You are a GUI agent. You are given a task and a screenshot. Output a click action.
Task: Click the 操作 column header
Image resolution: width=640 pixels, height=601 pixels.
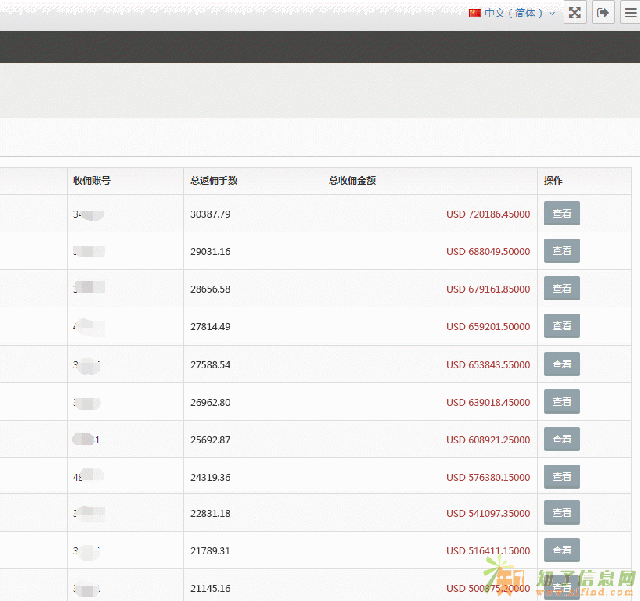tap(553, 181)
